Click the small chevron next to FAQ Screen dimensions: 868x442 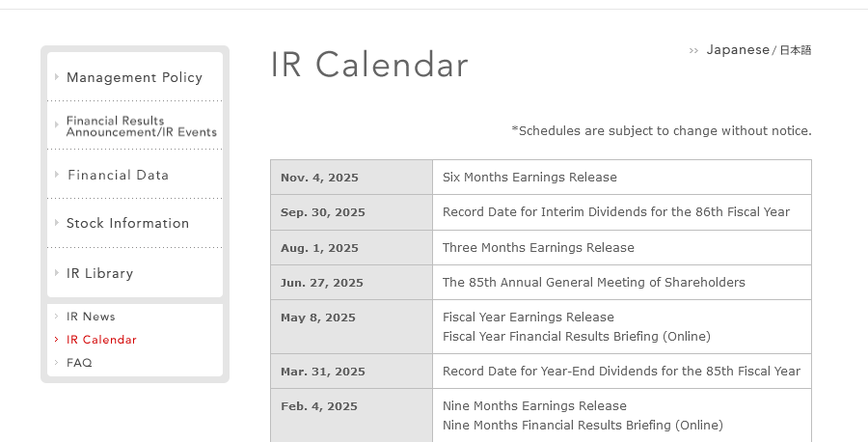(57, 362)
